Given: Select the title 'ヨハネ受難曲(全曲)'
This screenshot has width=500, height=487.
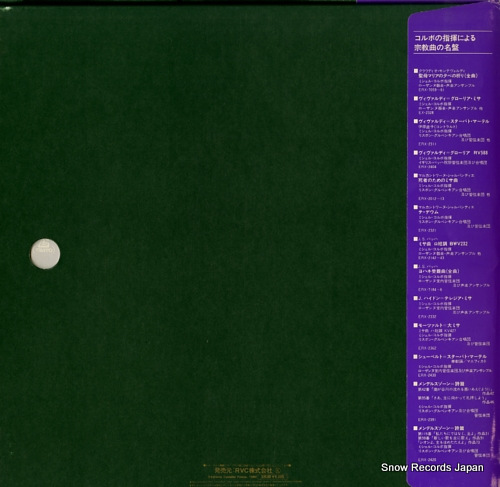Looking at the screenshot, I should coord(439,271).
